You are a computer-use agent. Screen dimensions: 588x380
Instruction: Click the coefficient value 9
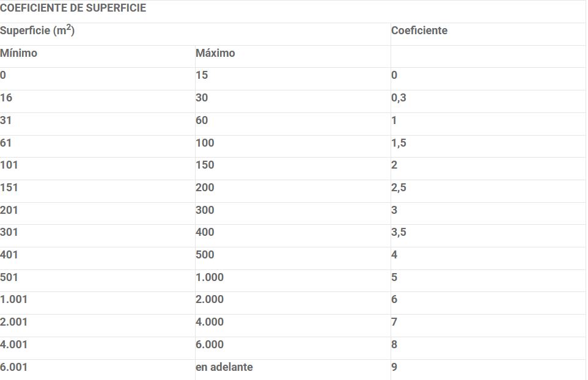(x=394, y=367)
